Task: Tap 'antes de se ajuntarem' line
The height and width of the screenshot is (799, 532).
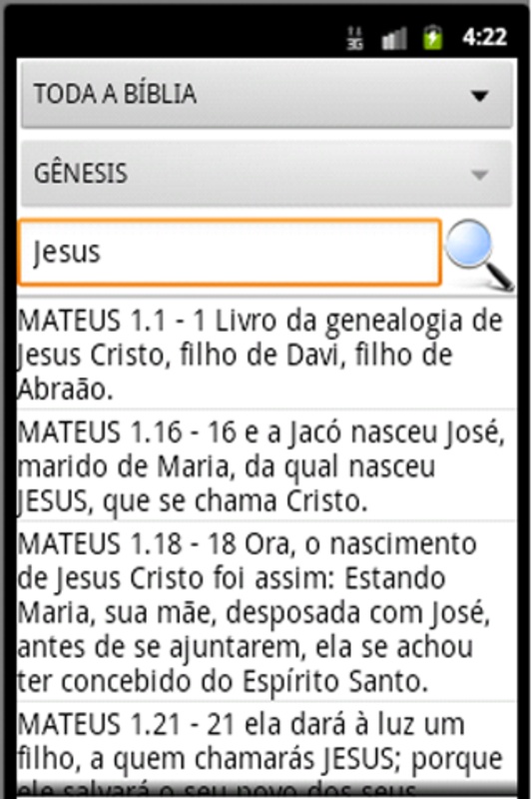Action: pyautogui.click(x=245, y=647)
